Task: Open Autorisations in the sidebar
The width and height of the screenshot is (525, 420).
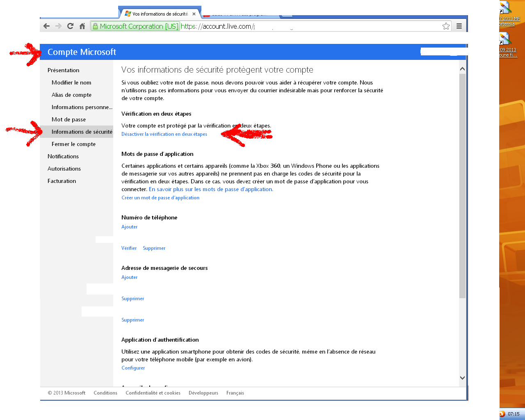Action: tap(64, 169)
